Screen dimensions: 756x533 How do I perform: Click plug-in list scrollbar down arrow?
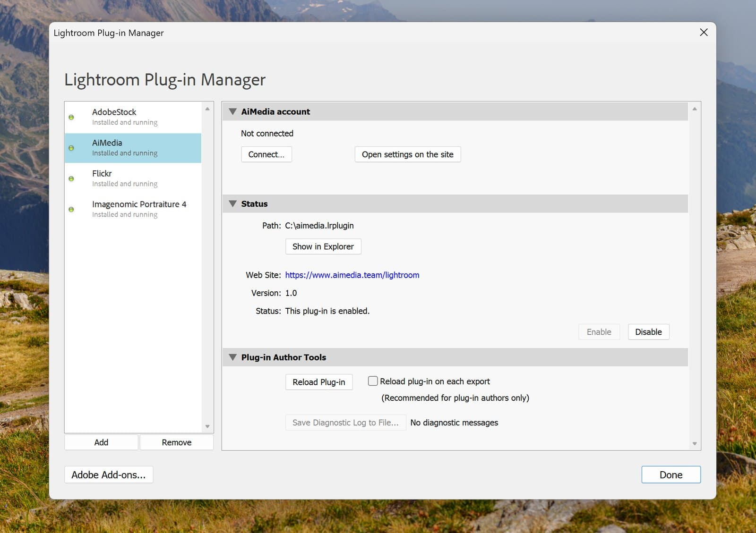click(207, 426)
